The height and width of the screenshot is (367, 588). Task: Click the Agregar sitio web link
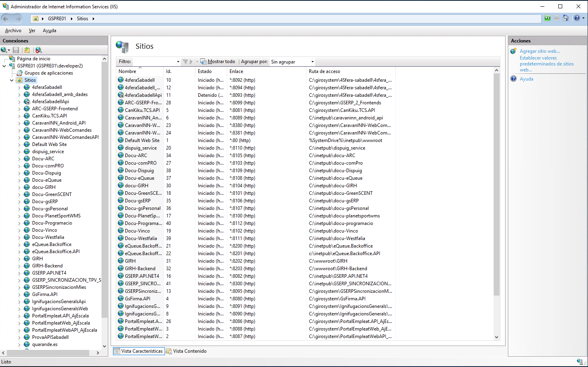(540, 51)
